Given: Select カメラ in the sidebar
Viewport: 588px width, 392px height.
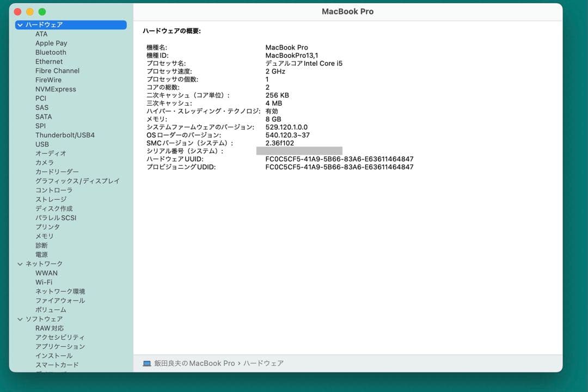Looking at the screenshot, I should (x=45, y=163).
